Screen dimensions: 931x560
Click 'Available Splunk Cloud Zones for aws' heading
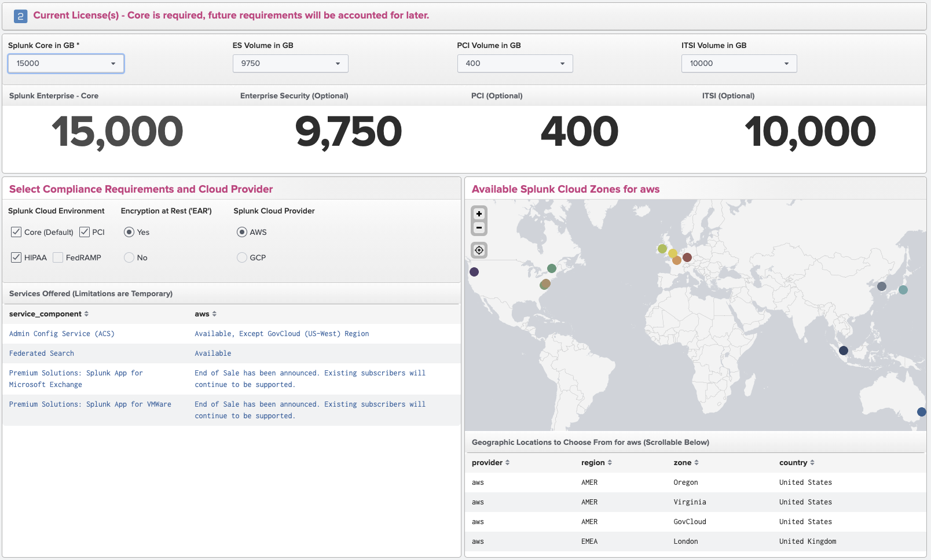pos(566,189)
